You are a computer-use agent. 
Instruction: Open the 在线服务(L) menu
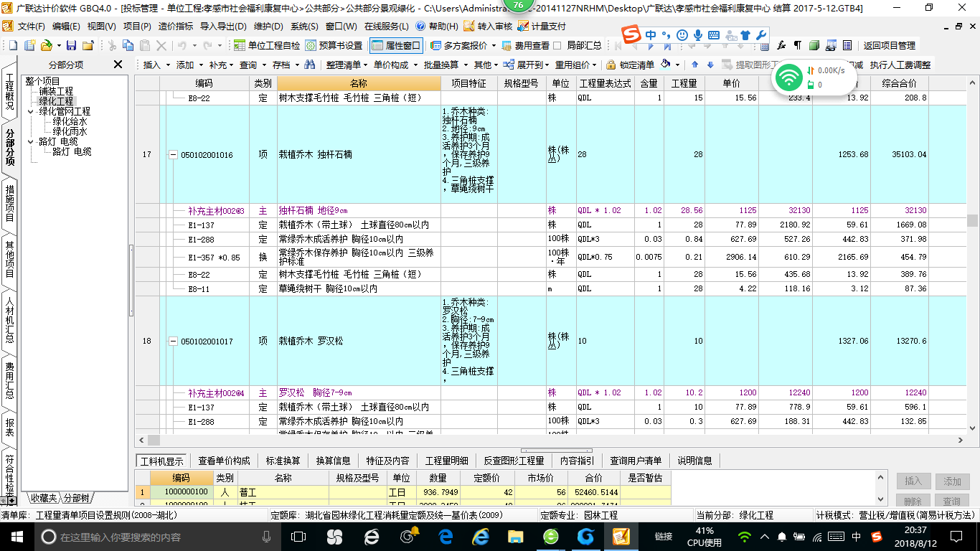coord(387,27)
